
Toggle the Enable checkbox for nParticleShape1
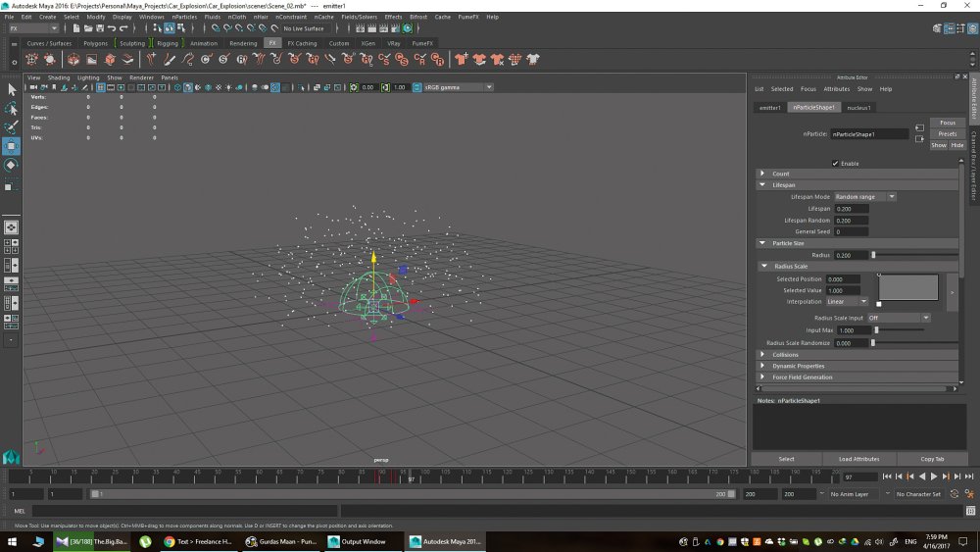(x=835, y=163)
